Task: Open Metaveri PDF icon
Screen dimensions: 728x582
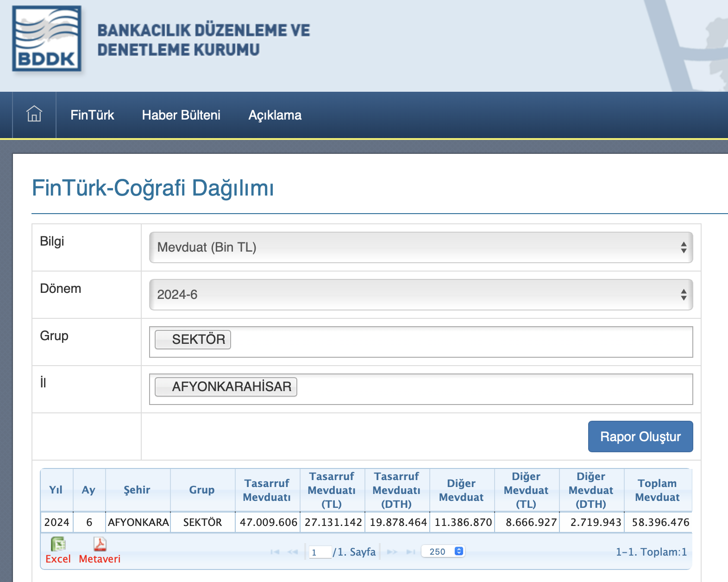Action: 100,544
